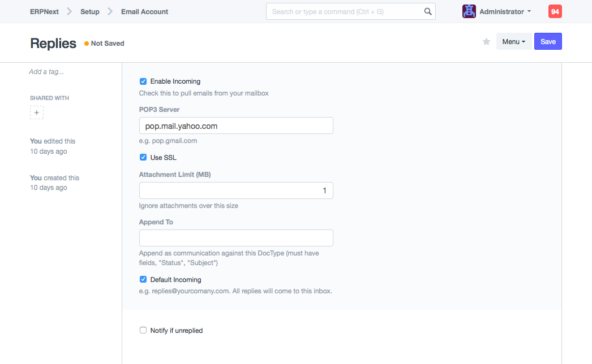
Task: Click the Administrator avatar icon
Action: tap(469, 11)
